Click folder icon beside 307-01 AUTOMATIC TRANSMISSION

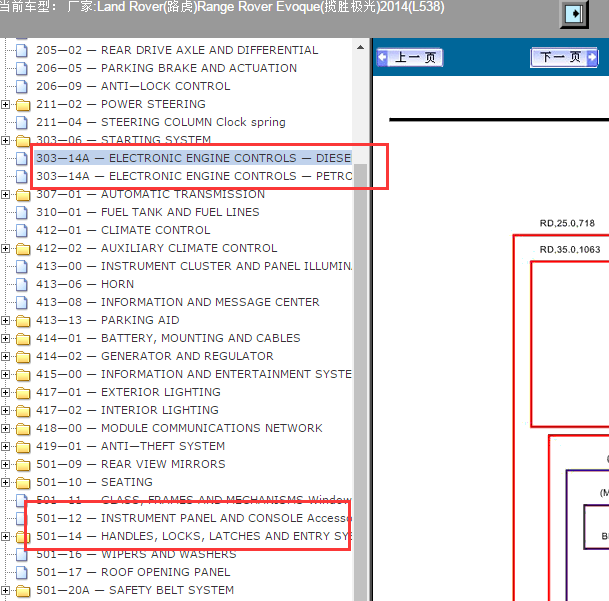tap(23, 195)
